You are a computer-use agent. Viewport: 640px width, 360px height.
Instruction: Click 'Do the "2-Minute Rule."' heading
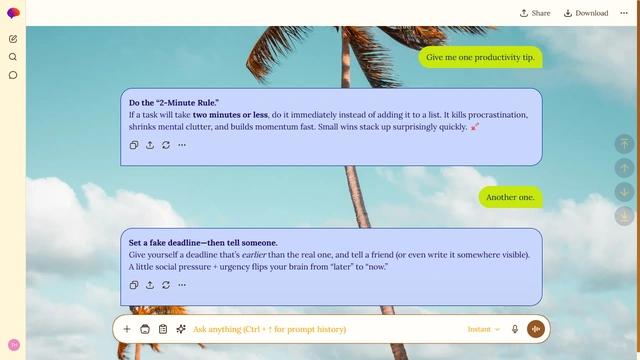coord(174,103)
